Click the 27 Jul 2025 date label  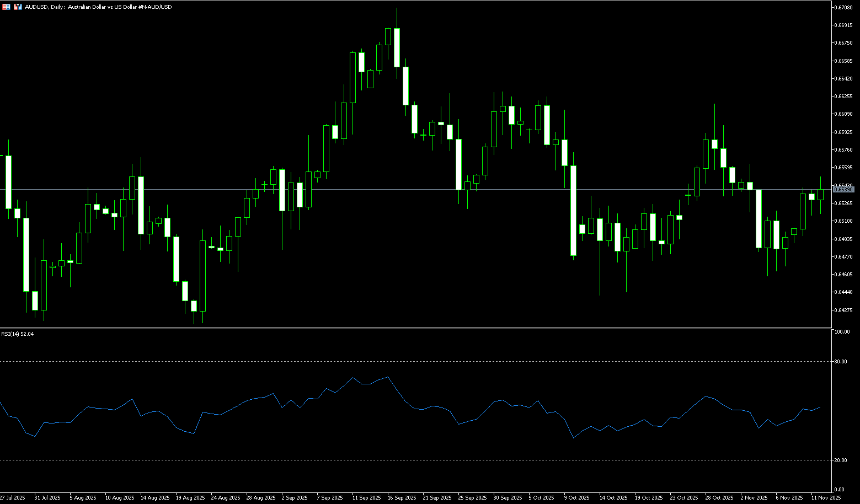pyautogui.click(x=12, y=497)
